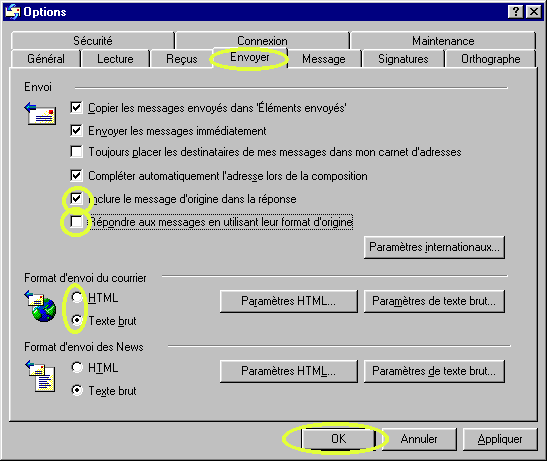Image resolution: width=547 pixels, height=461 pixels.
Task: Uncheck 'Copier les messages envoyés' checkbox
Action: (x=76, y=107)
